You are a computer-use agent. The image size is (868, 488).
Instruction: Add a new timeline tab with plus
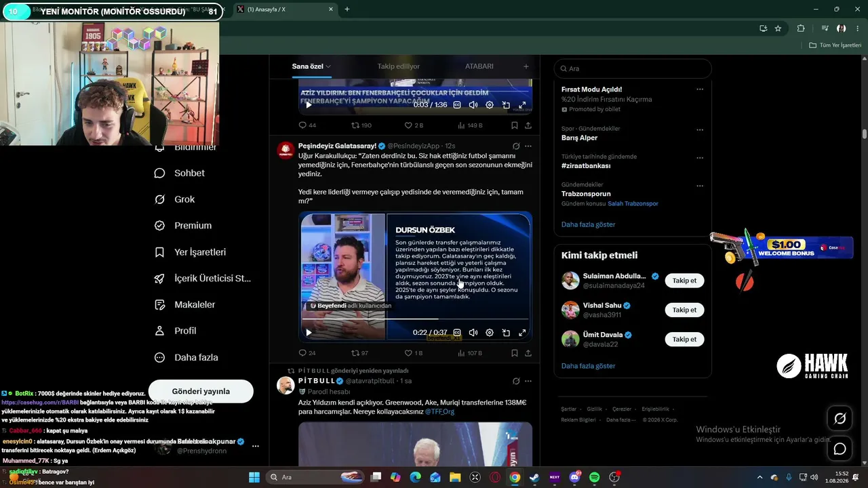click(x=526, y=66)
